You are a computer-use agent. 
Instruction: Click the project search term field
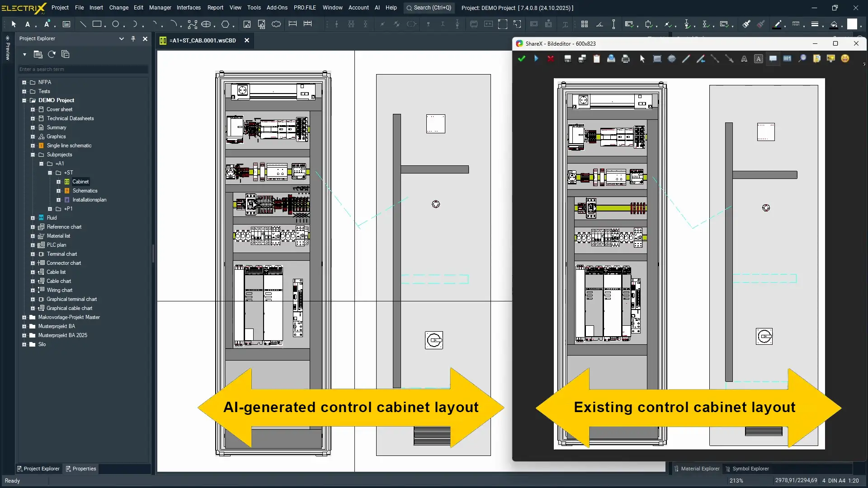coord(83,69)
